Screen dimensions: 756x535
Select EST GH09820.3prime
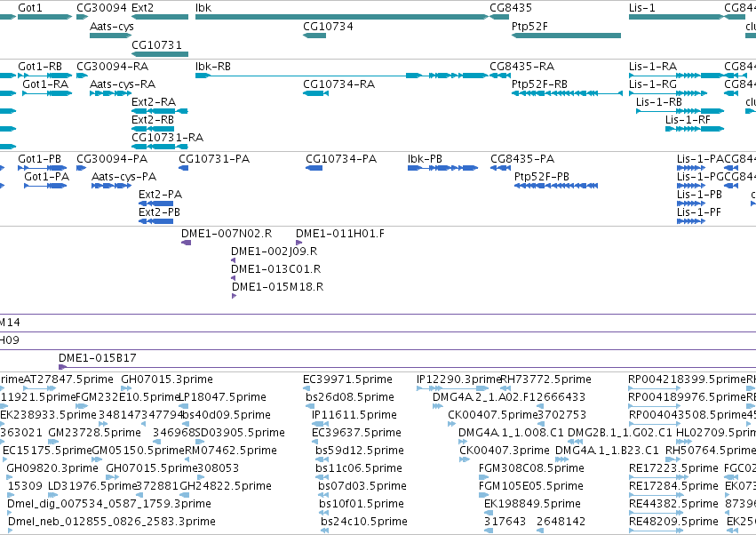tap(10, 477)
